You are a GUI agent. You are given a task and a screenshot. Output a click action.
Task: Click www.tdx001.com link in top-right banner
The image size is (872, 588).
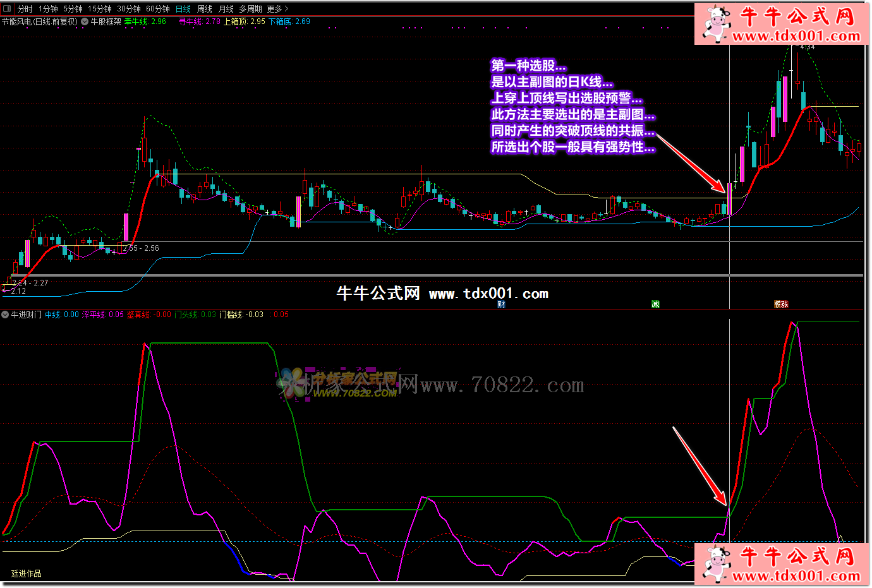click(x=796, y=36)
